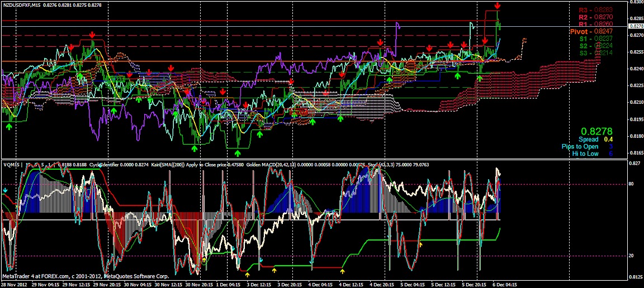Click the 5 Dec 12:15 time label
The image size is (644, 288).
tap(443, 284)
